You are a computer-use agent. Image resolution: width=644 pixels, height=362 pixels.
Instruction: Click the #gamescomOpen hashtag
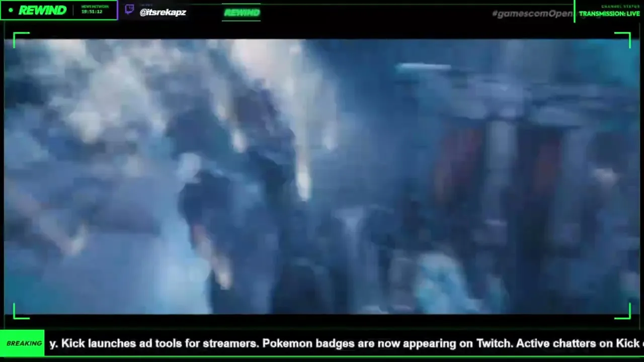[x=532, y=14]
